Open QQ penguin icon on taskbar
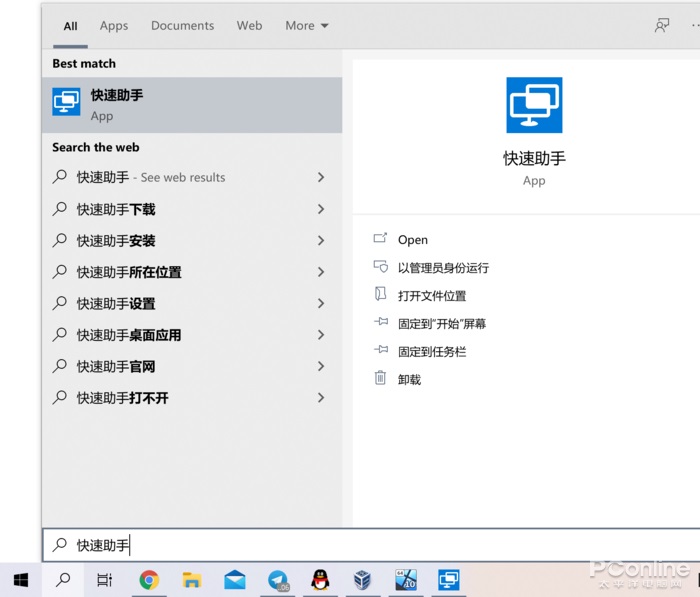Viewport: 700px width, 597px height. tap(321, 580)
